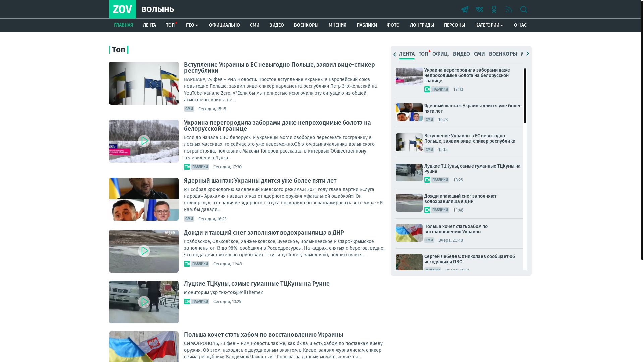
Task: Open ТОП in the top navigation
Action: [170, 25]
